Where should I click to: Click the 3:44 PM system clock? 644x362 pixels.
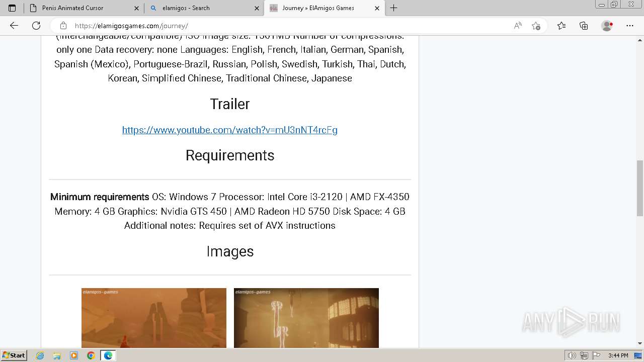tap(618, 355)
